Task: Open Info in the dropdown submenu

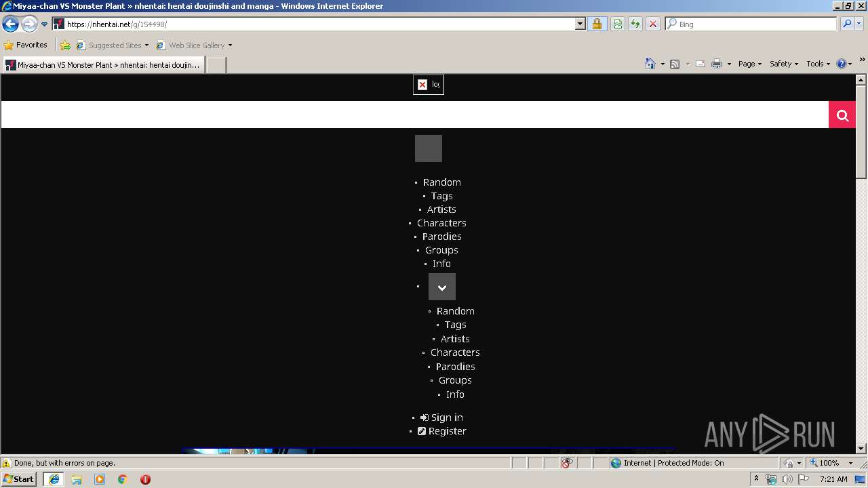Action: pyautogui.click(x=455, y=394)
